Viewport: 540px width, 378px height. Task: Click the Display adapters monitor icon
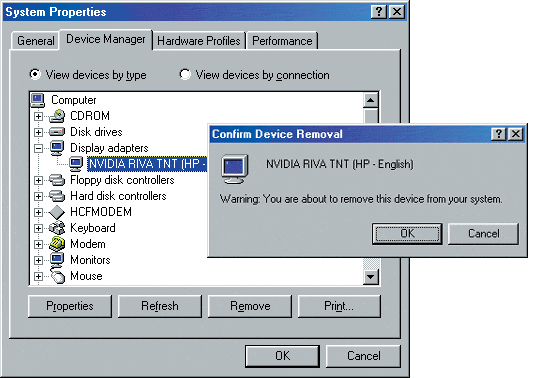pos(57,148)
